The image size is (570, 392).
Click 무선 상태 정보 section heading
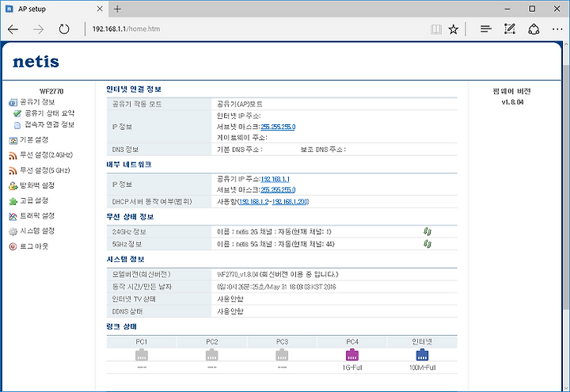pyautogui.click(x=130, y=217)
